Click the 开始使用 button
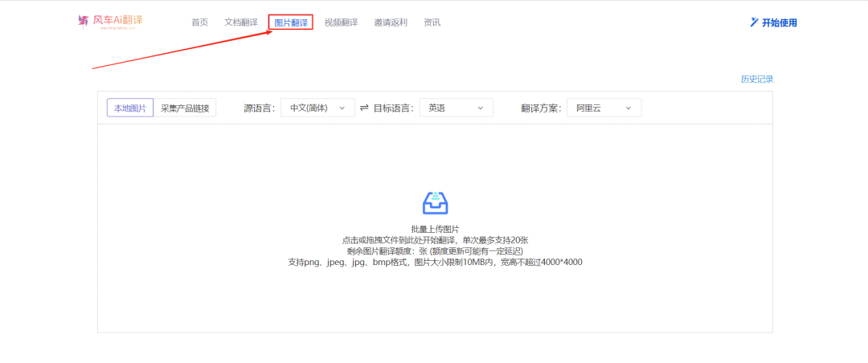The image size is (868, 363). [x=773, y=22]
